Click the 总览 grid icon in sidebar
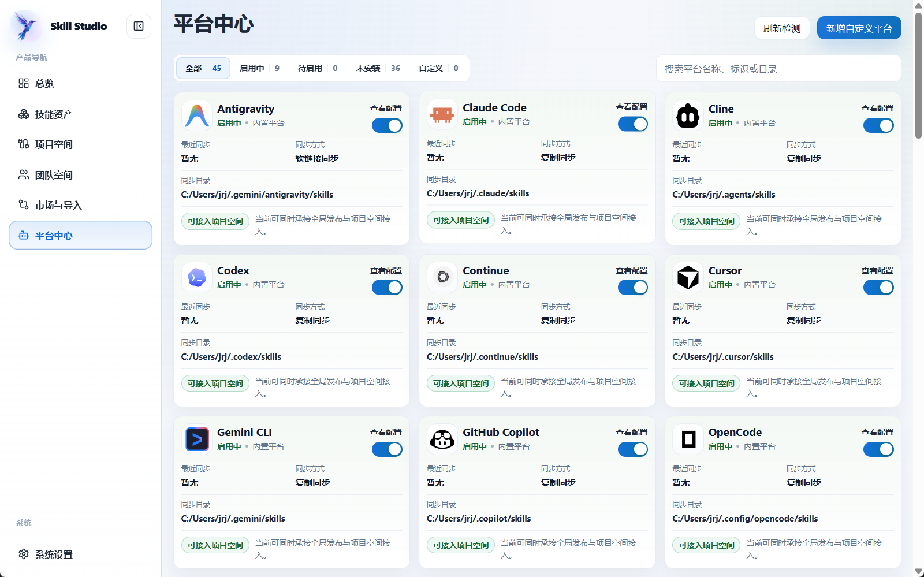This screenshot has height=577, width=924. tap(24, 83)
